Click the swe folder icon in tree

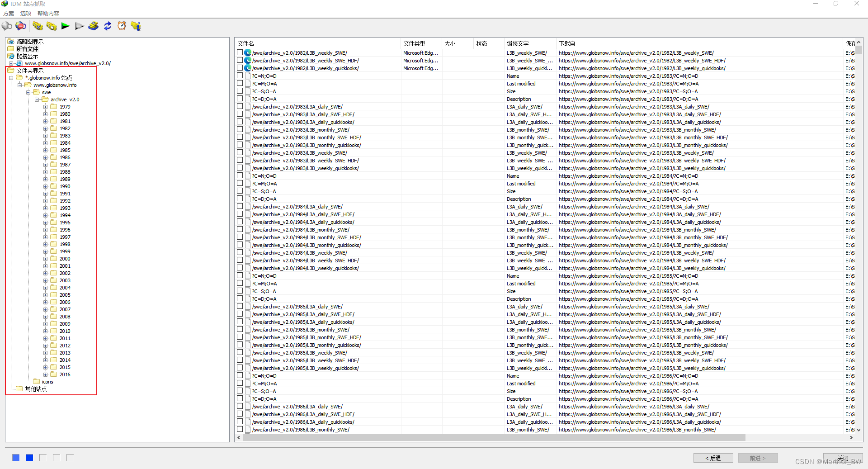click(37, 92)
